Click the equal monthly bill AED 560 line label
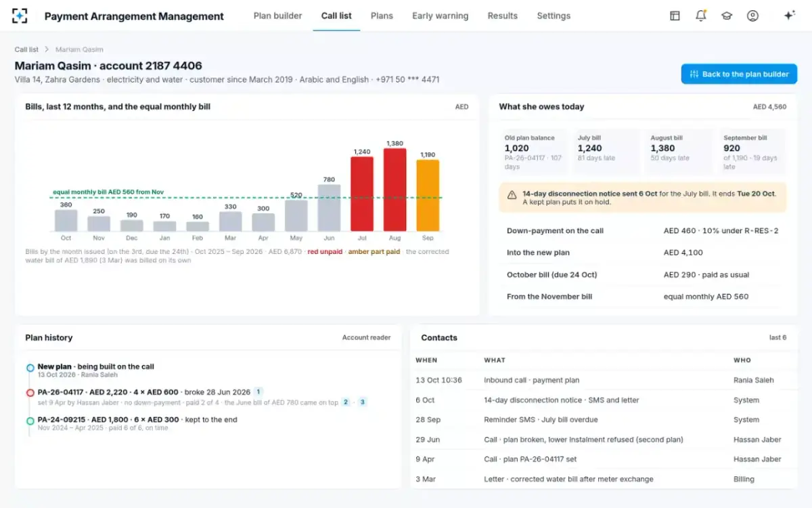 (x=108, y=192)
